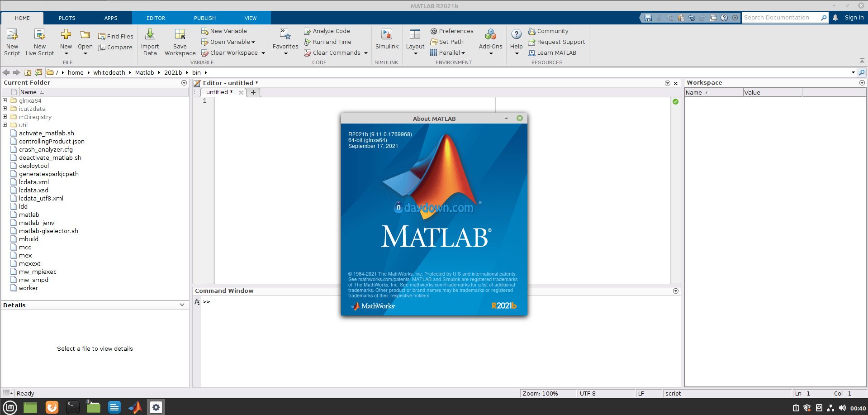Click Run and Time
The image size is (868, 415).
click(x=327, y=42)
